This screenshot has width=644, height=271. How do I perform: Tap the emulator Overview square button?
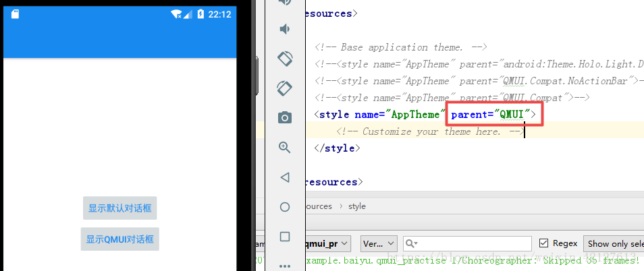pyautogui.click(x=285, y=237)
